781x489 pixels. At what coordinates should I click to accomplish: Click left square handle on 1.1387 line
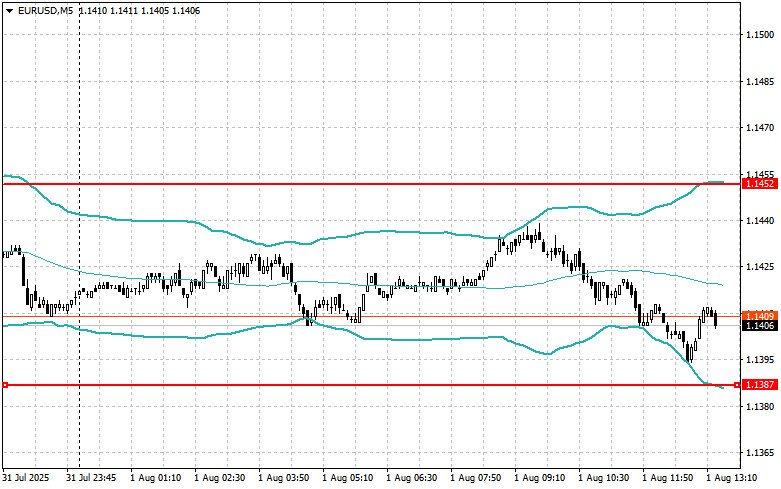click(5, 385)
